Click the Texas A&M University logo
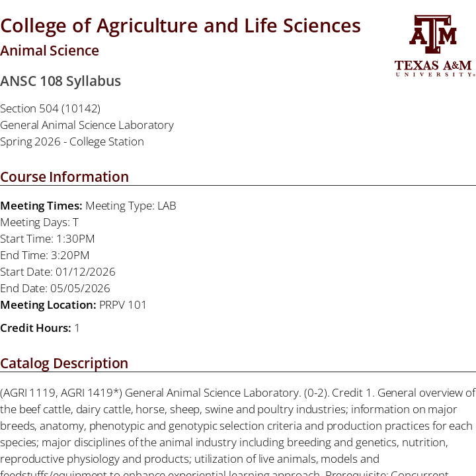The image size is (476, 476). point(434,45)
